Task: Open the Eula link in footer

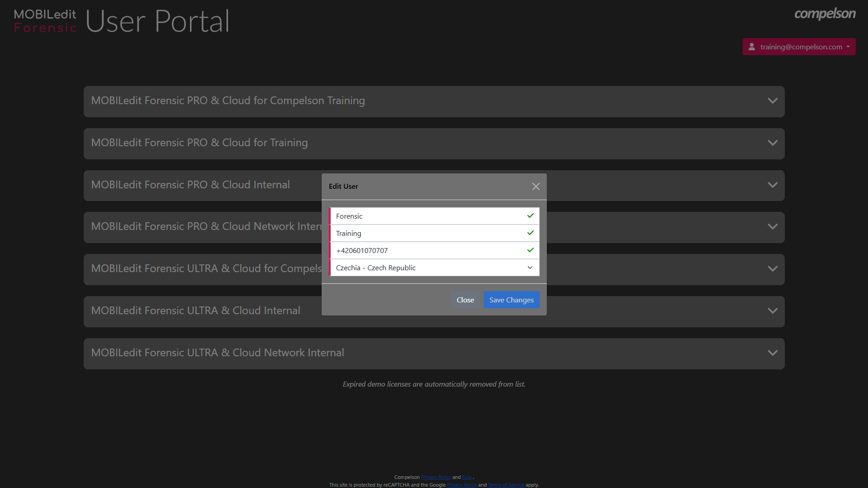Action: tap(466, 477)
